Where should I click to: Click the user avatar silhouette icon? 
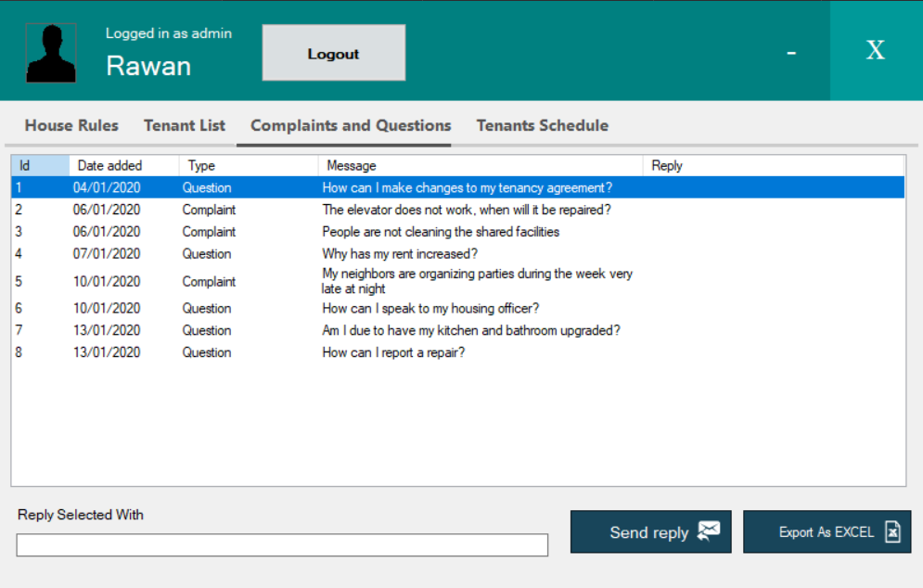click(x=51, y=53)
